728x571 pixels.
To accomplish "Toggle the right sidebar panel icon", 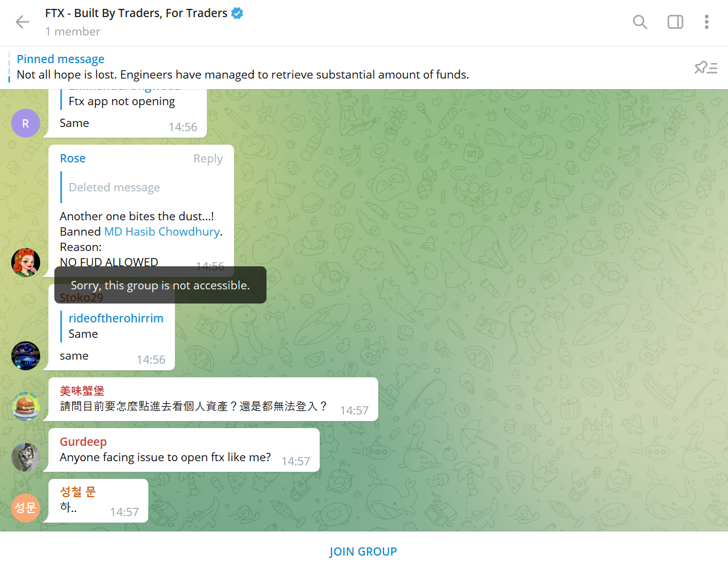I will [x=675, y=22].
